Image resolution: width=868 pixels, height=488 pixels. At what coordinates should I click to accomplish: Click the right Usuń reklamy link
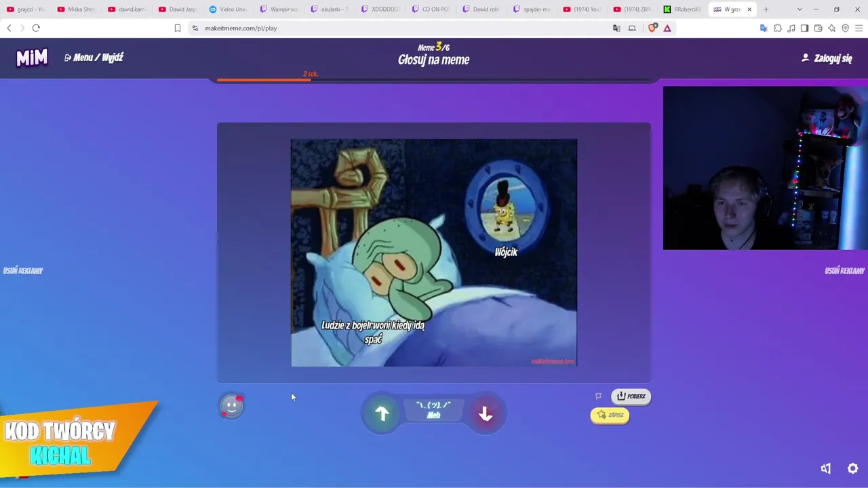(844, 270)
